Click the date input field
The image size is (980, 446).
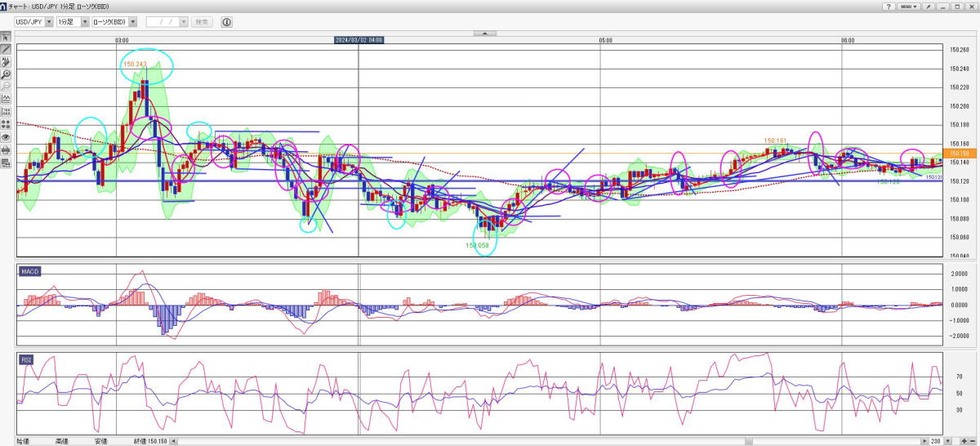pyautogui.click(x=162, y=21)
